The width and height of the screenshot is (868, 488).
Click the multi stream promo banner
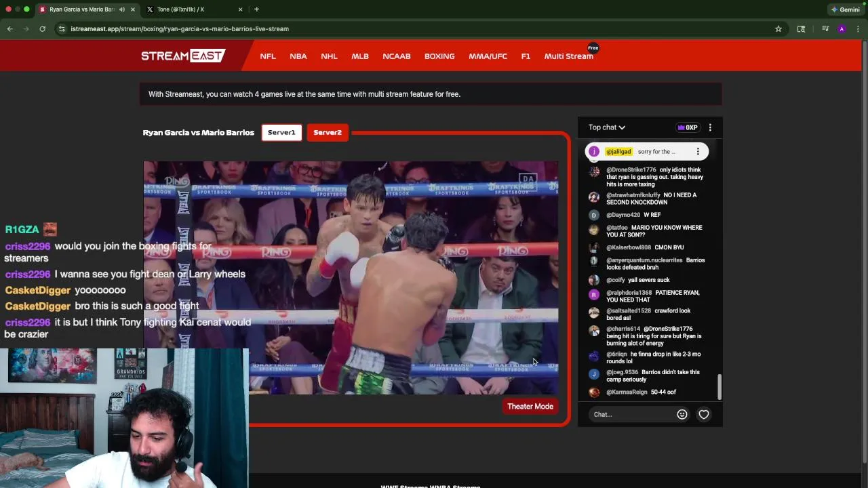coord(431,94)
